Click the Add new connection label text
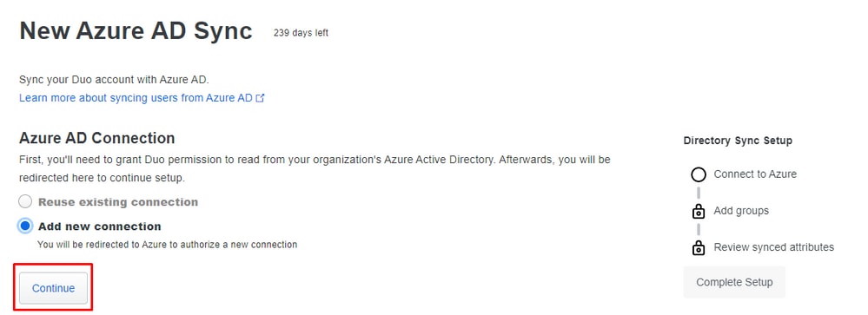The width and height of the screenshot is (868, 315). pos(100,226)
